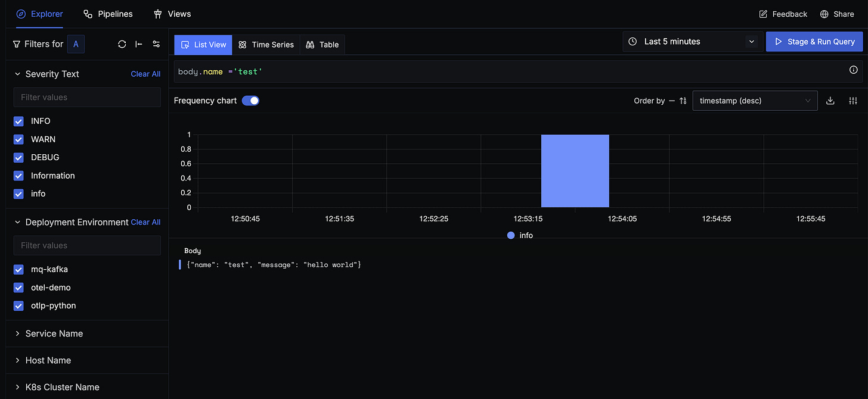Click the play icon on Run Query
This screenshot has width=868, height=399.
tap(778, 42)
